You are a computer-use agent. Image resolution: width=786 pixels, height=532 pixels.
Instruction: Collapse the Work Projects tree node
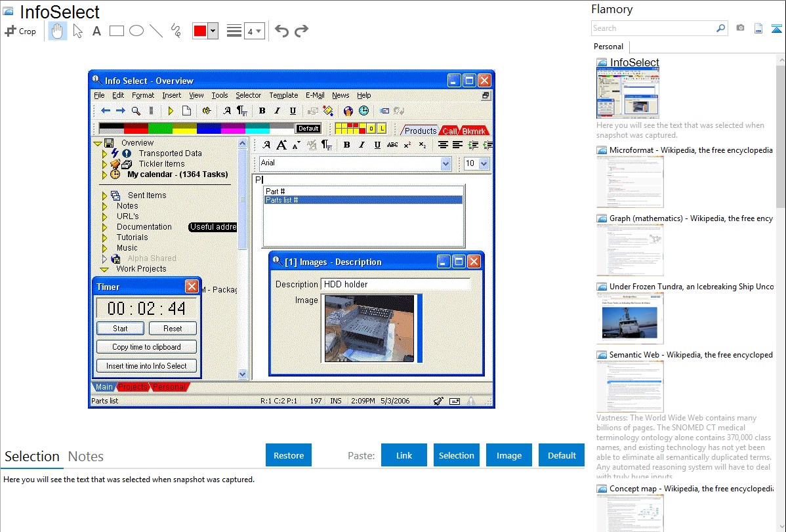click(x=104, y=269)
